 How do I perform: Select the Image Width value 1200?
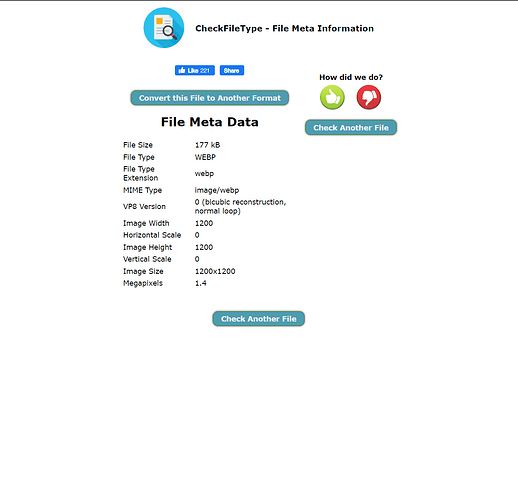click(204, 223)
